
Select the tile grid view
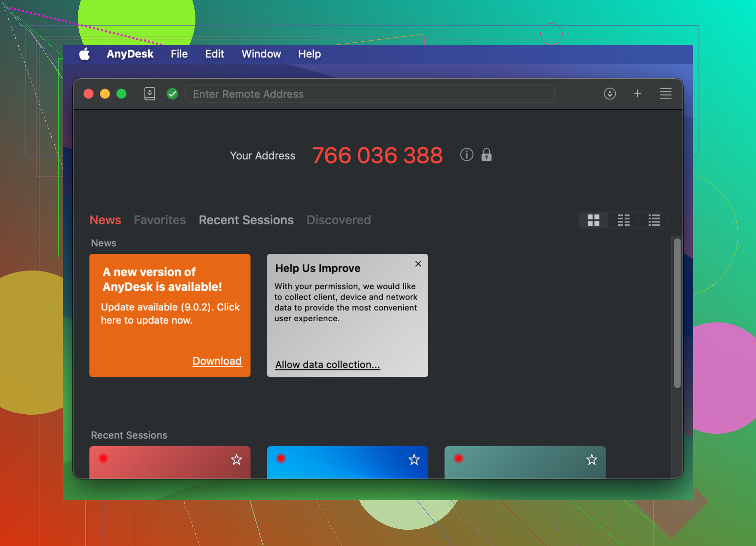(594, 220)
